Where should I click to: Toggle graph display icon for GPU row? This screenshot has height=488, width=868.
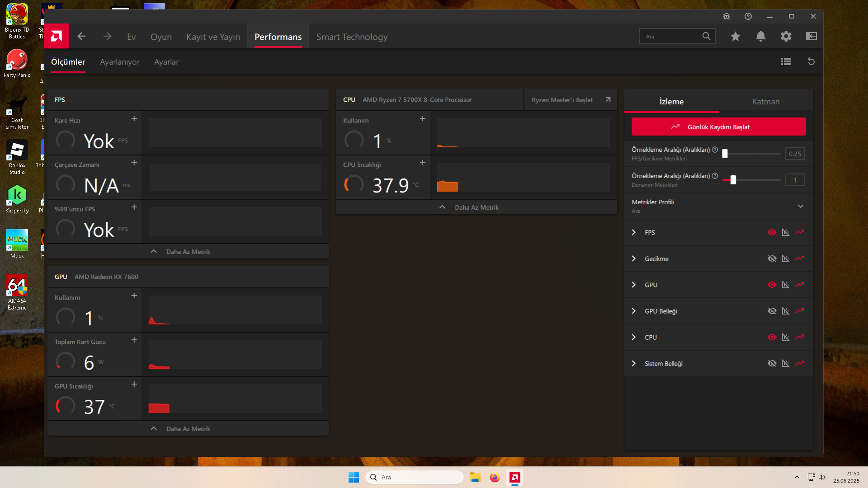coord(786,285)
